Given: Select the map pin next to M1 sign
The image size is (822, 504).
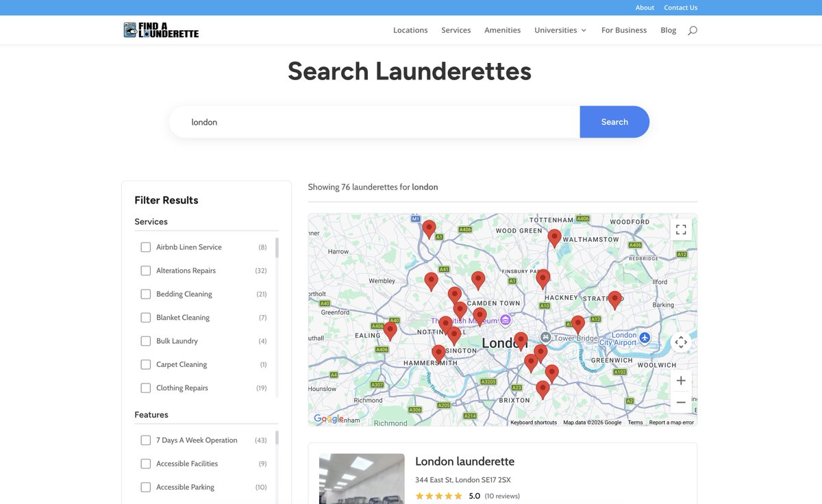Looking at the screenshot, I should click(x=429, y=229).
